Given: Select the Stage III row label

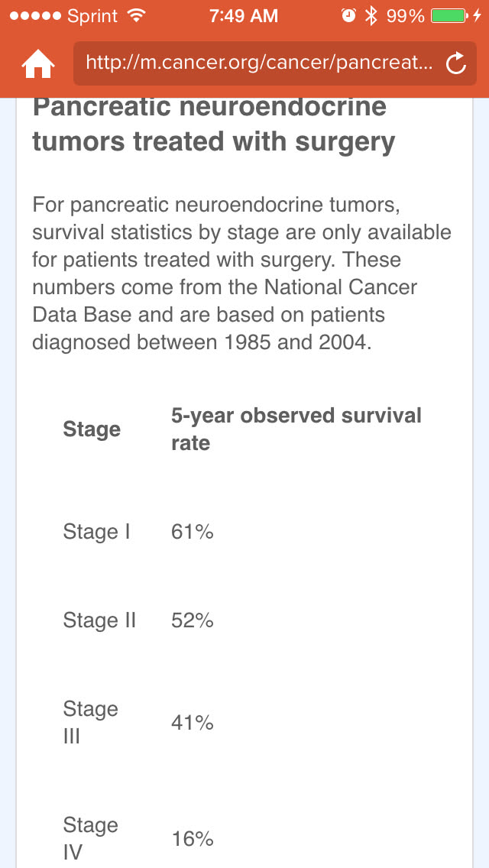Looking at the screenshot, I should coord(90,722).
